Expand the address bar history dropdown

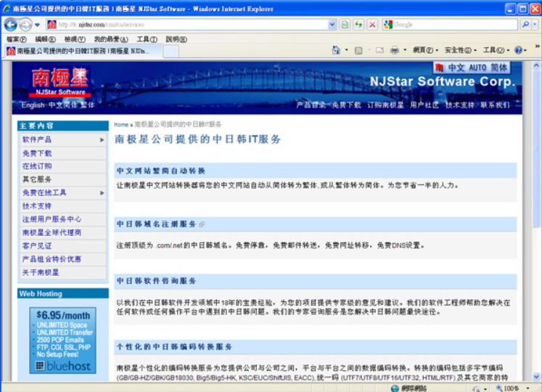[332, 25]
